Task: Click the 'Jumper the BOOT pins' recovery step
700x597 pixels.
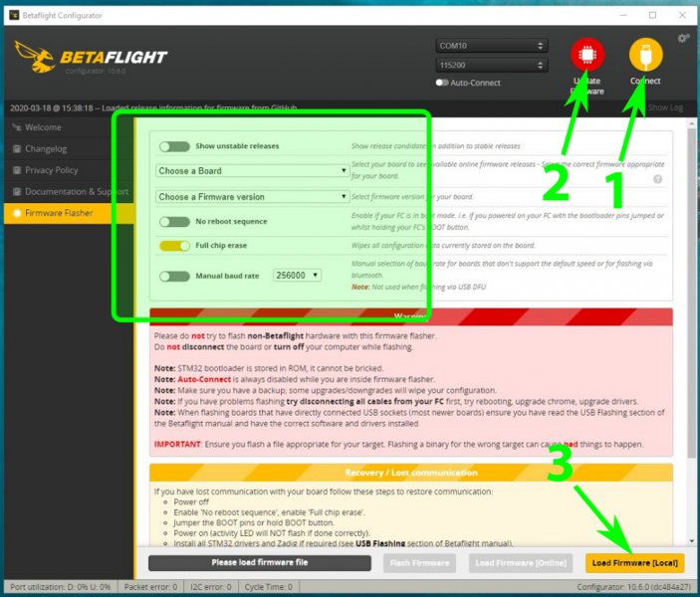Action: (x=253, y=522)
